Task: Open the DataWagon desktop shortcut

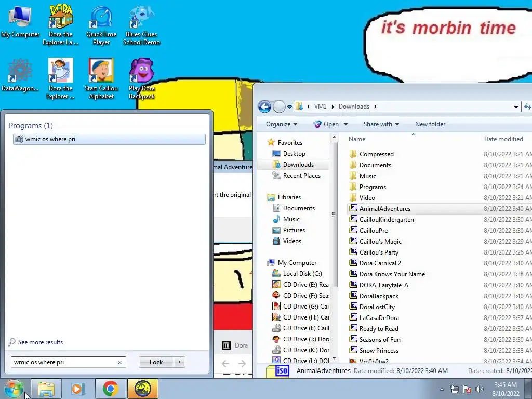Action: click(x=20, y=75)
